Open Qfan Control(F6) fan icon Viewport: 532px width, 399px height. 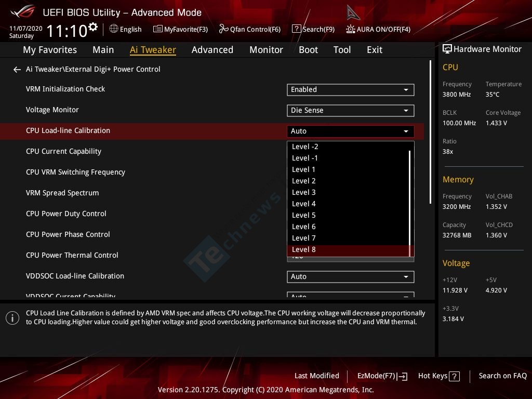(223, 29)
